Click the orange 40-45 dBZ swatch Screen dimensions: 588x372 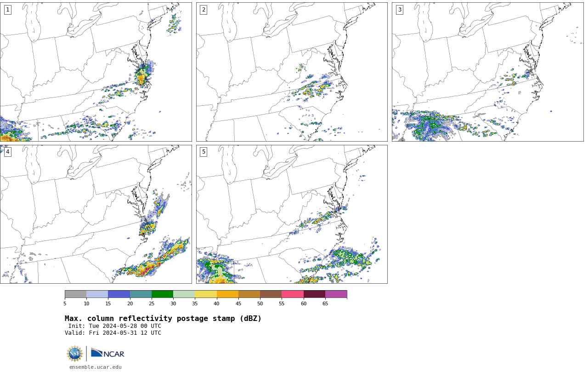(x=227, y=294)
